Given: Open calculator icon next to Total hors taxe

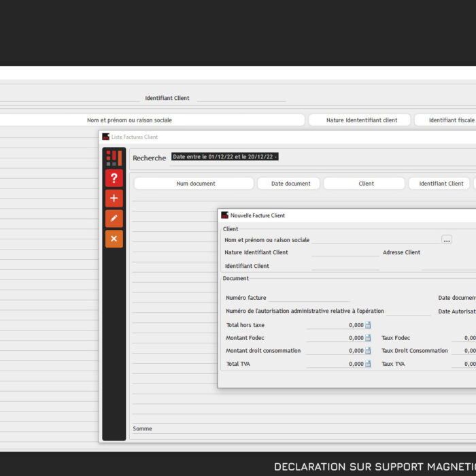Looking at the screenshot, I should tap(368, 325).
